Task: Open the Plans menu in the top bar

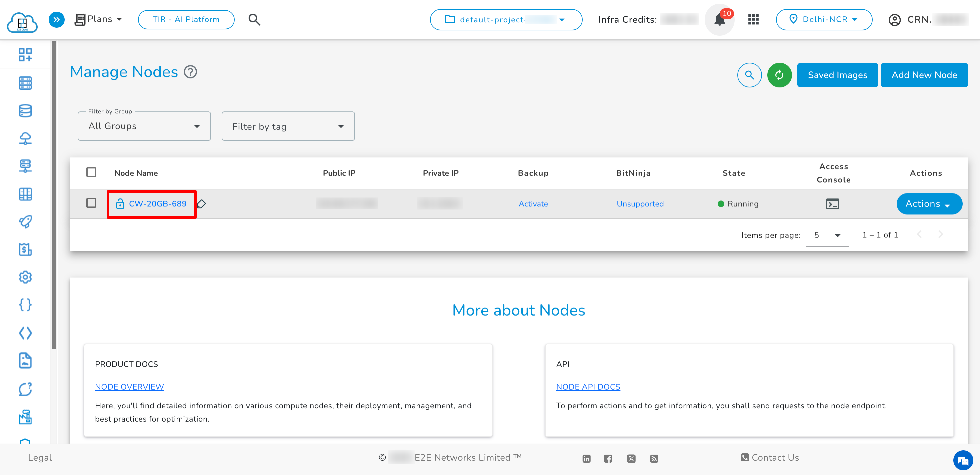Action: [99, 19]
